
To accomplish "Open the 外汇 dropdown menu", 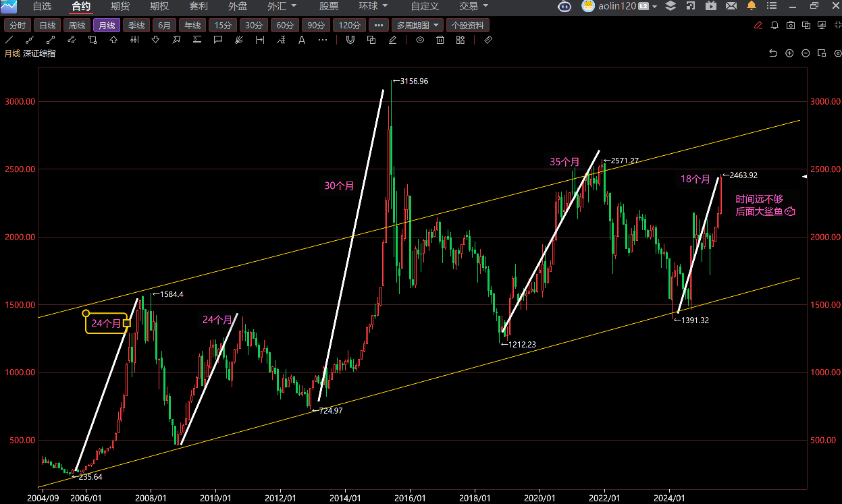I will (x=282, y=6).
